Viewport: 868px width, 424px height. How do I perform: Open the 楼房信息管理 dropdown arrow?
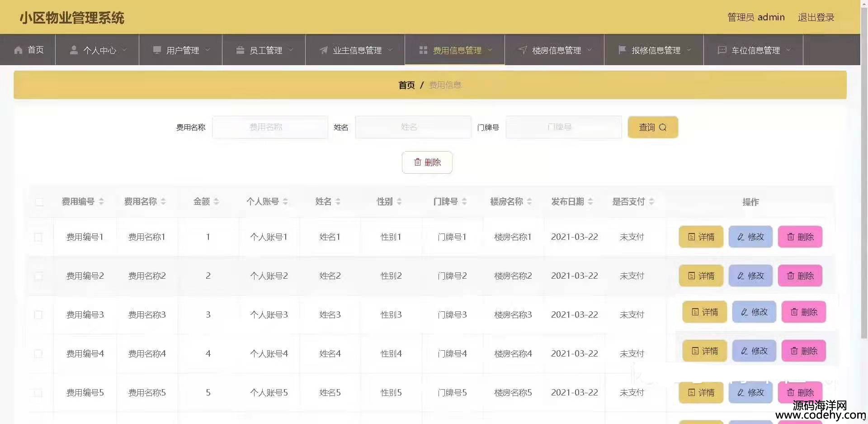click(590, 50)
